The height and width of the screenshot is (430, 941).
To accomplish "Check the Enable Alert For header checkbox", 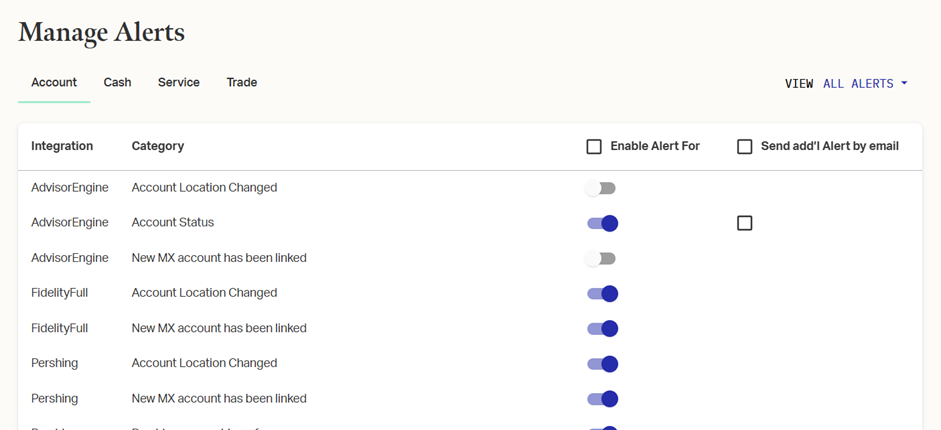I will [x=594, y=147].
